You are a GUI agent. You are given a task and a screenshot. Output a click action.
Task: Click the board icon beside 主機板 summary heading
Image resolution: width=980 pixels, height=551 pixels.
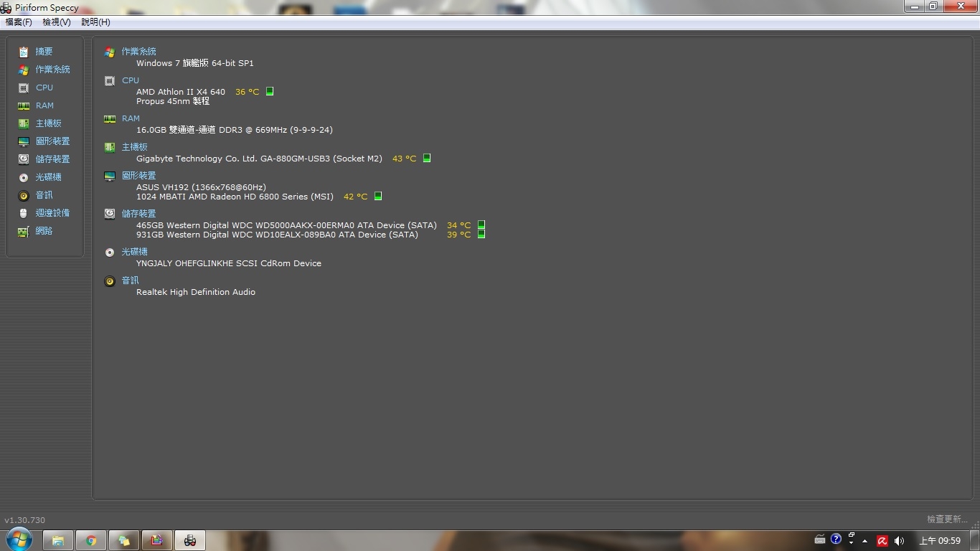[x=110, y=148]
